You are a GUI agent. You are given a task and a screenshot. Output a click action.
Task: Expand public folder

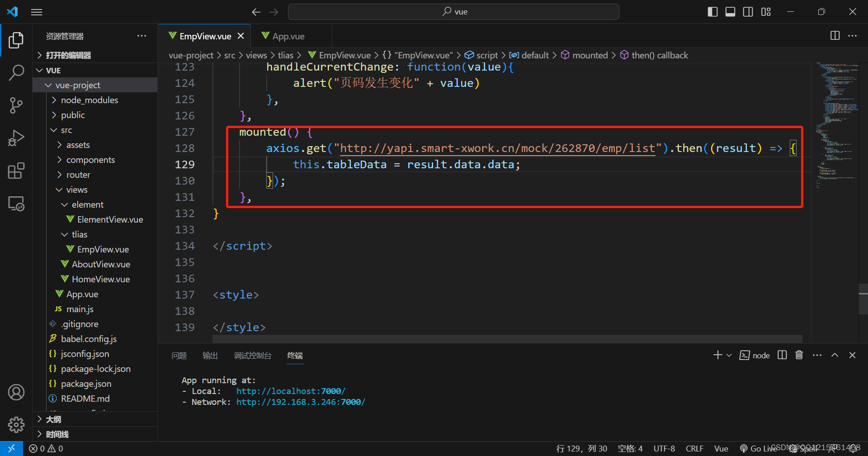(95, 115)
